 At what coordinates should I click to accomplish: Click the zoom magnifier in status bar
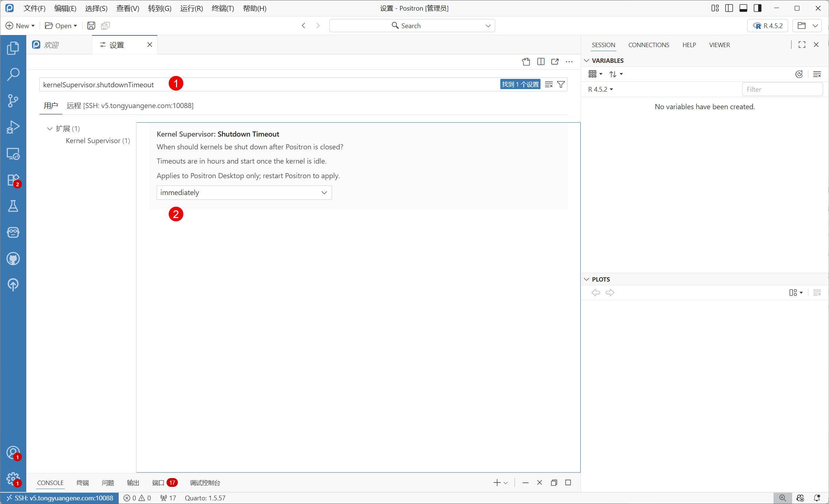point(783,498)
